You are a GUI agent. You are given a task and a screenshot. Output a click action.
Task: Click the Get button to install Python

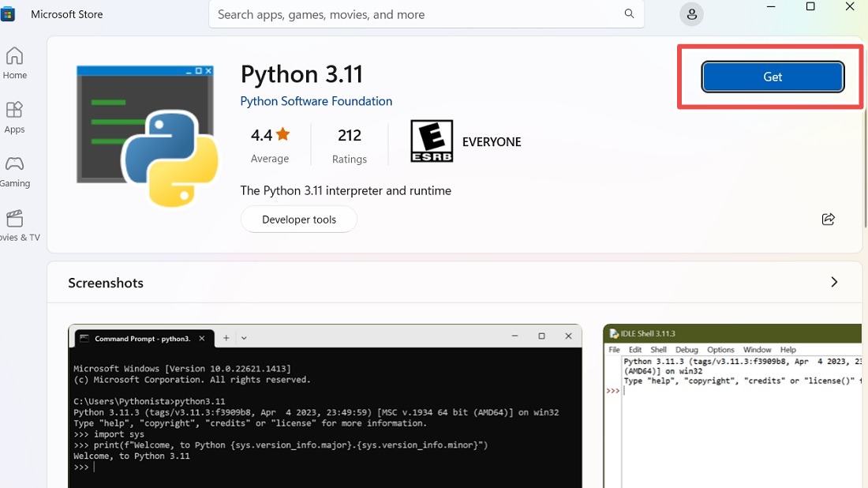[x=772, y=77]
